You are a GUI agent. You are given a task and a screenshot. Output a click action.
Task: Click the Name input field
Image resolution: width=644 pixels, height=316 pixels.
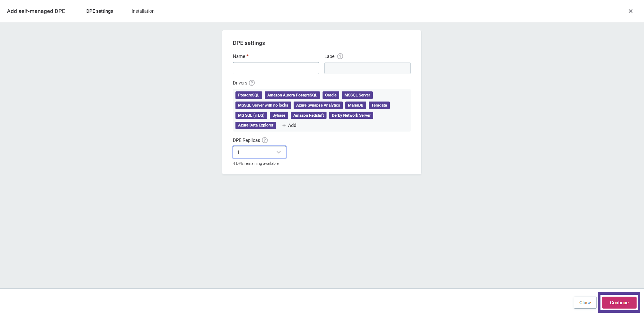point(276,68)
